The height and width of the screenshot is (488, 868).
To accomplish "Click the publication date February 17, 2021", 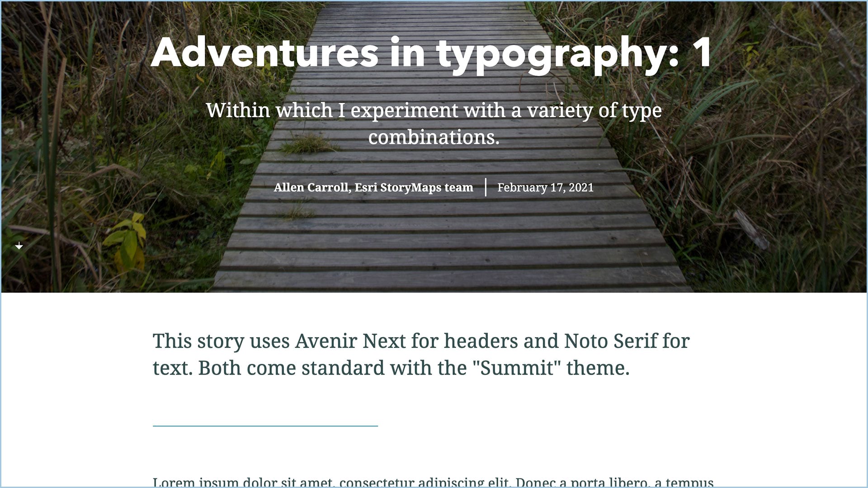I will point(545,188).
